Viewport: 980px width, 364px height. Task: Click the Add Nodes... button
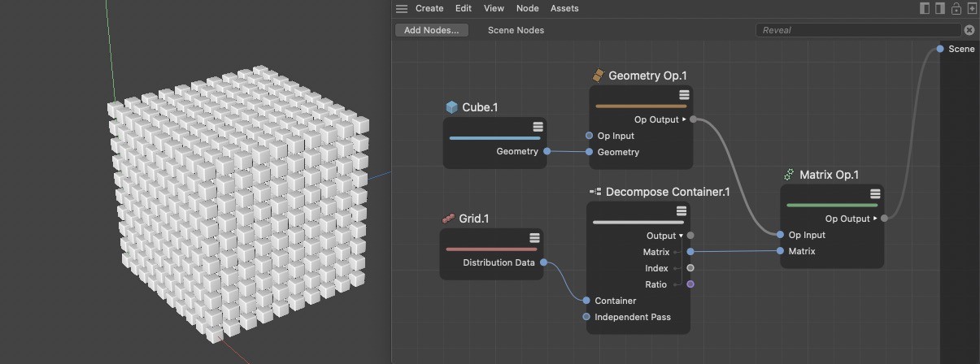pyautogui.click(x=431, y=30)
